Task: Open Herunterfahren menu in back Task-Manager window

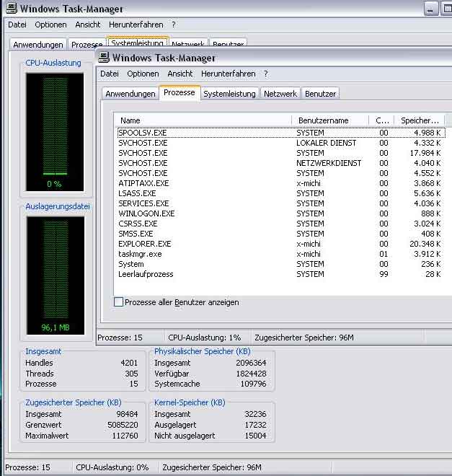Action: click(x=136, y=25)
